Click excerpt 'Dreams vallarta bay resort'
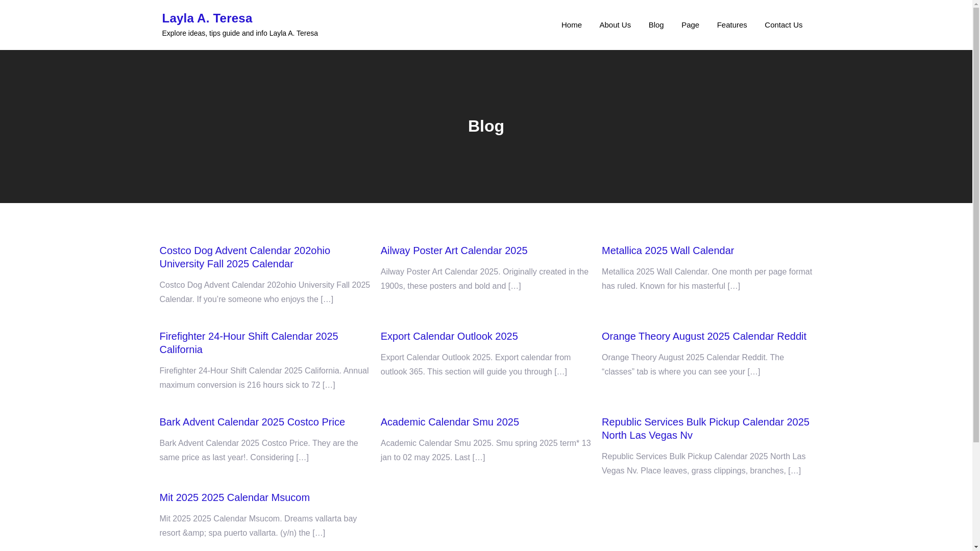980x551 pixels. coord(258,526)
